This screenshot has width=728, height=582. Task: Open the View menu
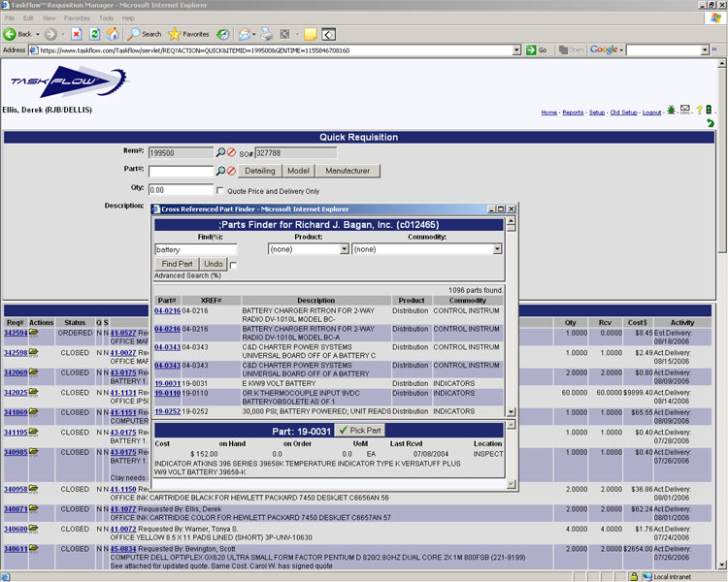click(x=49, y=18)
